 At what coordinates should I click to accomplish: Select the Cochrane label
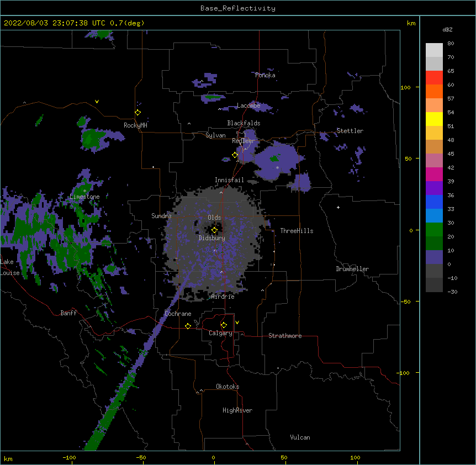point(178,314)
